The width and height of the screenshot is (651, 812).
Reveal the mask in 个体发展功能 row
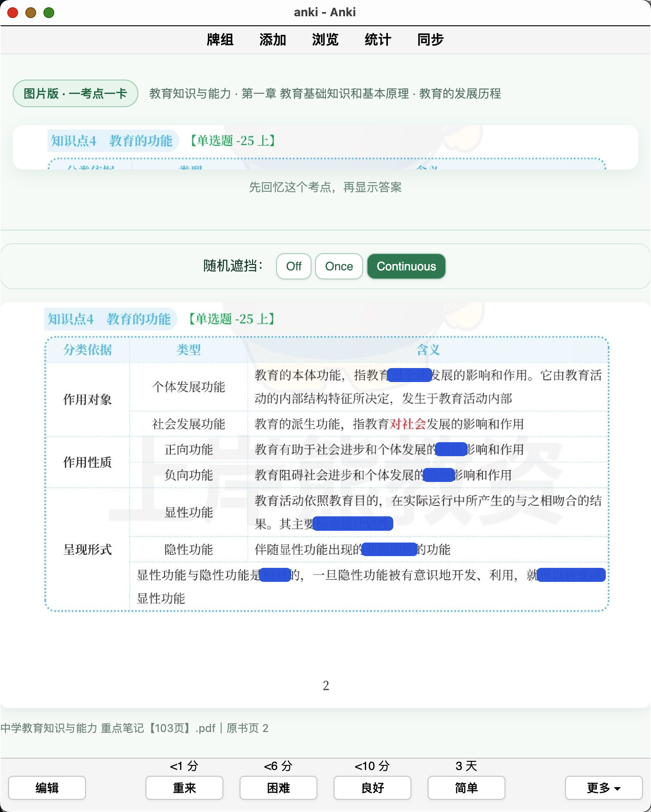pos(410,375)
